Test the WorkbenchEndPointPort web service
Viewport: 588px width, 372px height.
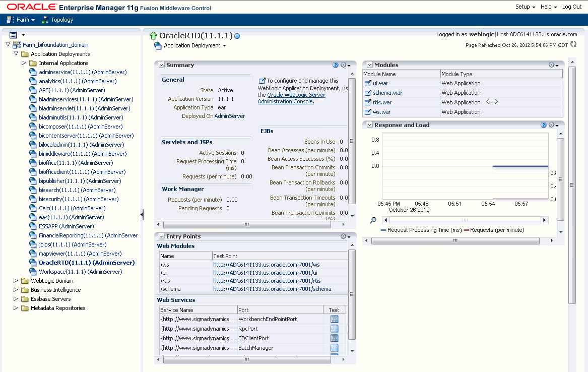[334, 319]
